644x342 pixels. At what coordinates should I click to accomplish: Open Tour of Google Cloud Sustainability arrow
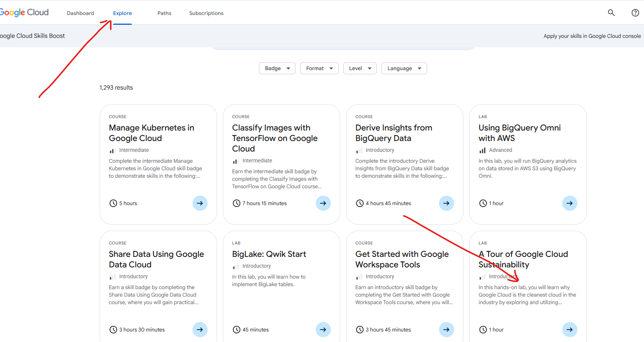570,330
